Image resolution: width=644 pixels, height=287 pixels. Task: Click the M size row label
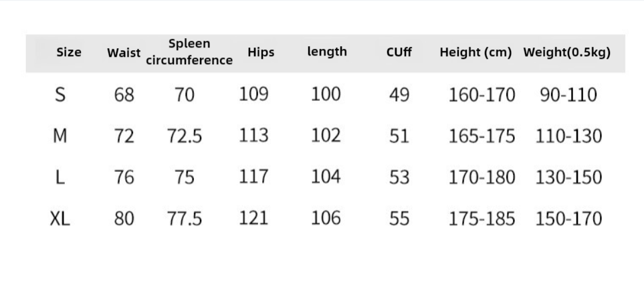pos(60,136)
